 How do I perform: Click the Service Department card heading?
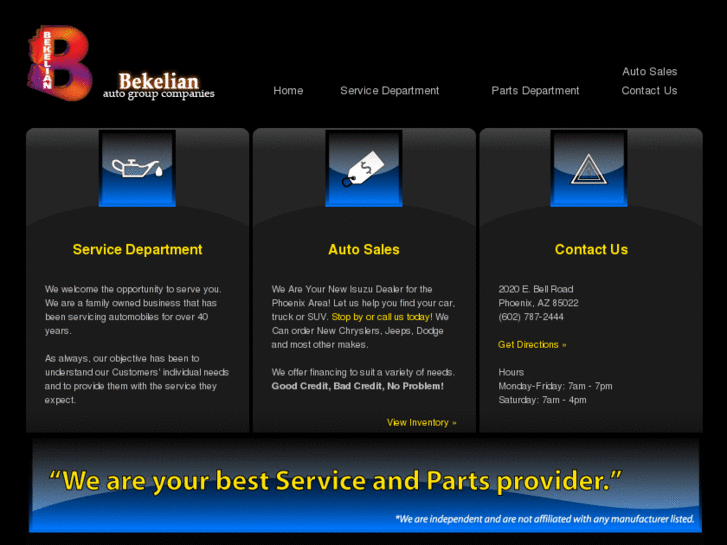(137, 250)
